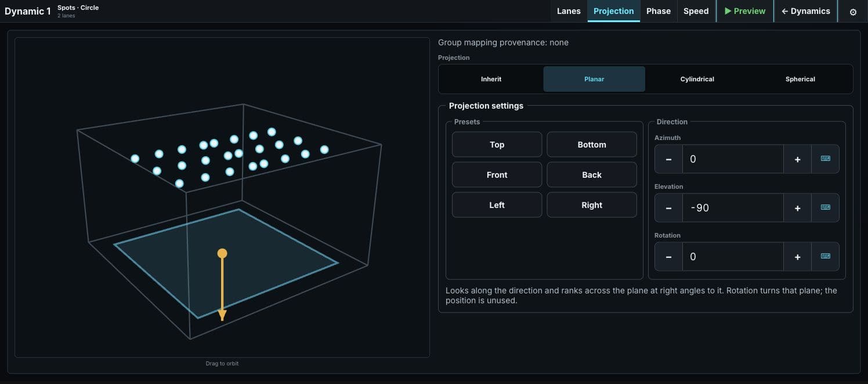
Task: Switch to the Lanes tab
Action: pos(569,11)
